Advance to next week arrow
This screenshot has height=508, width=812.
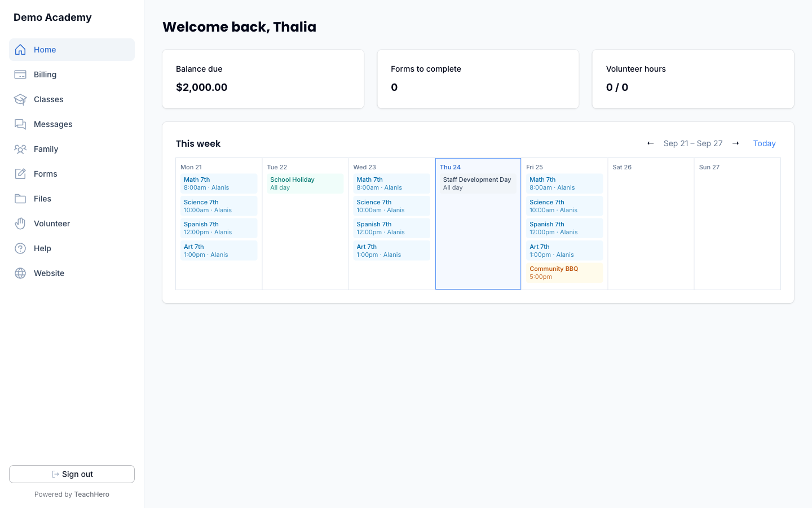click(735, 143)
